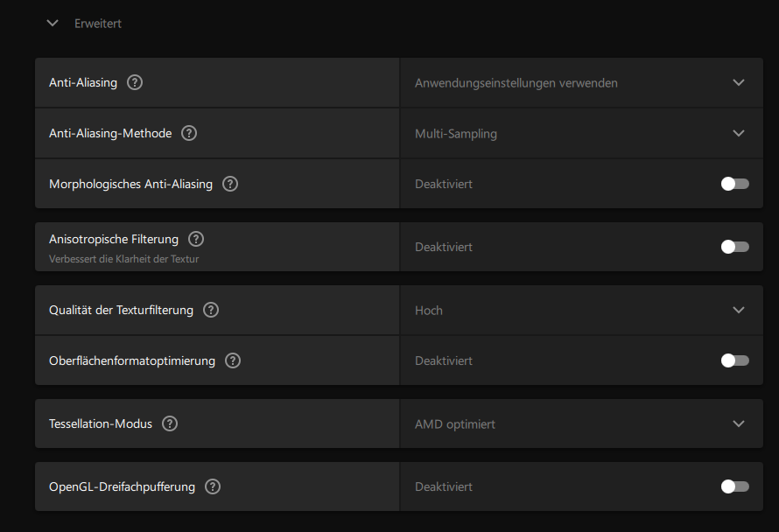
Task: Click the help icon next to Anti-Aliasing
Action: (x=135, y=82)
